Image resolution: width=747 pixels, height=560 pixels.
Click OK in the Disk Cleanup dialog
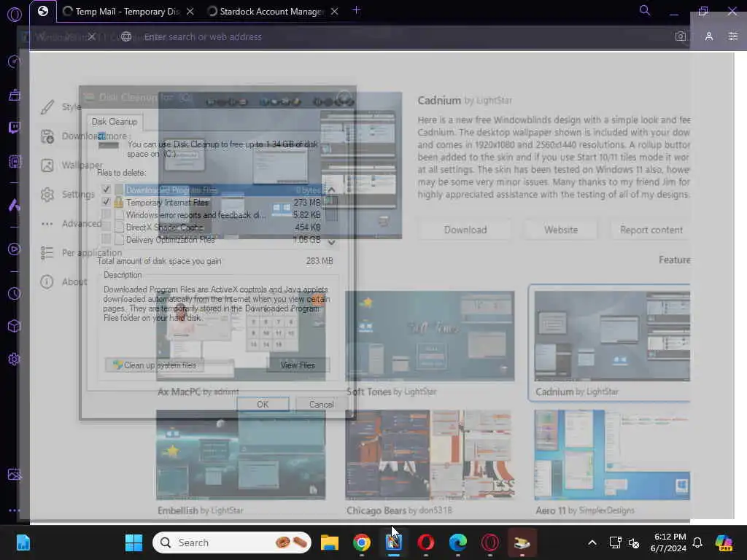[263, 404]
